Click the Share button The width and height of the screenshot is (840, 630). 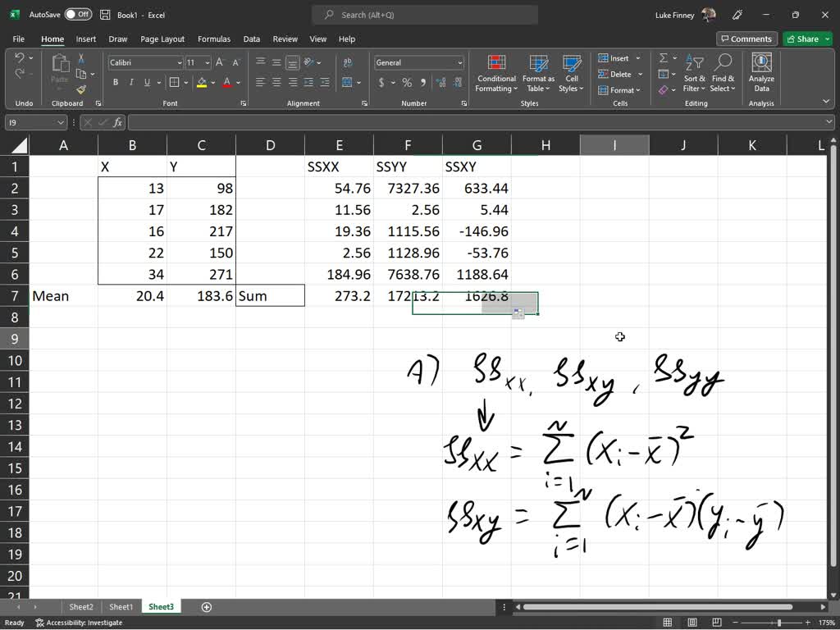click(x=805, y=39)
